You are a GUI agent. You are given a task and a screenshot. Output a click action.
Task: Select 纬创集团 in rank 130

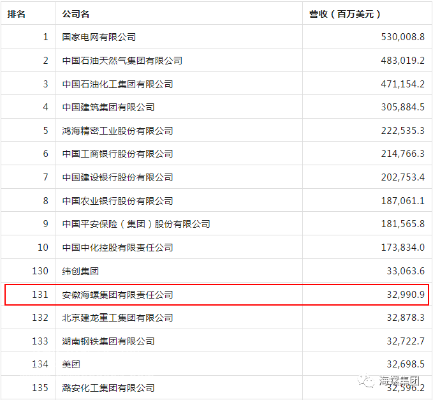(80, 271)
